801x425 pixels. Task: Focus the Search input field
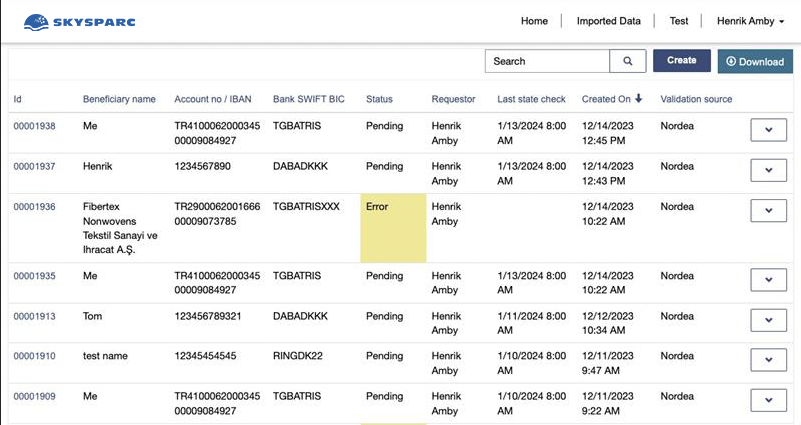point(547,61)
